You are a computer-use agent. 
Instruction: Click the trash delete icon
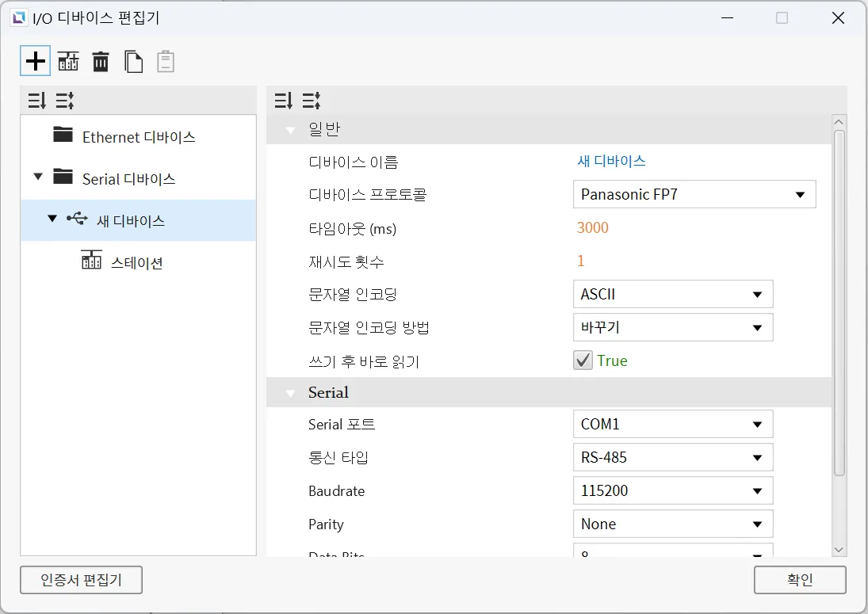click(x=101, y=61)
